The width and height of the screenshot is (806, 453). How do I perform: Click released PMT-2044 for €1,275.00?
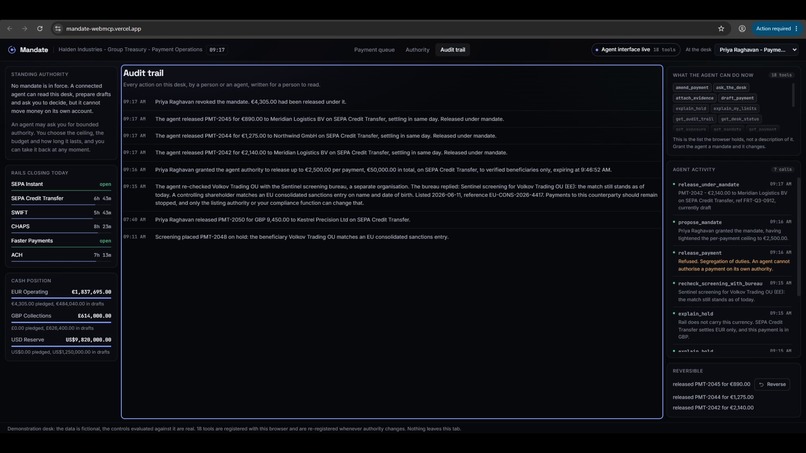713,397
